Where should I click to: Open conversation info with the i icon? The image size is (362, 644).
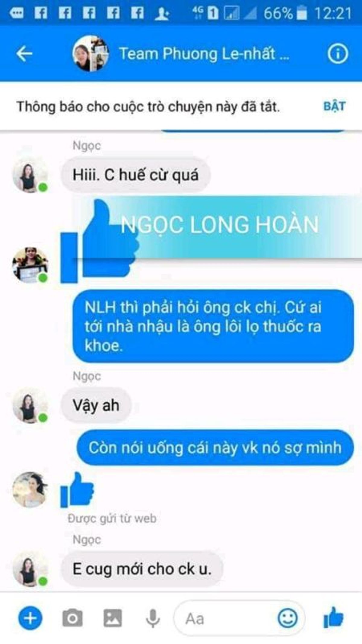tap(338, 54)
